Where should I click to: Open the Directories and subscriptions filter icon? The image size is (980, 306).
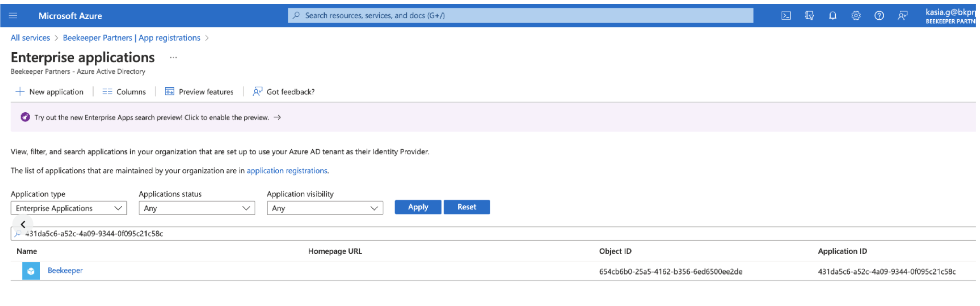click(809, 16)
